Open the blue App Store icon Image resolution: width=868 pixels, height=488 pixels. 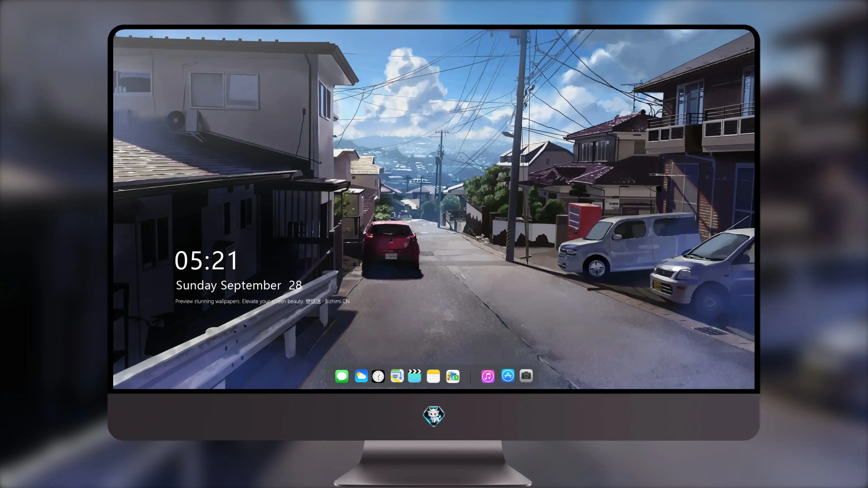(508, 375)
